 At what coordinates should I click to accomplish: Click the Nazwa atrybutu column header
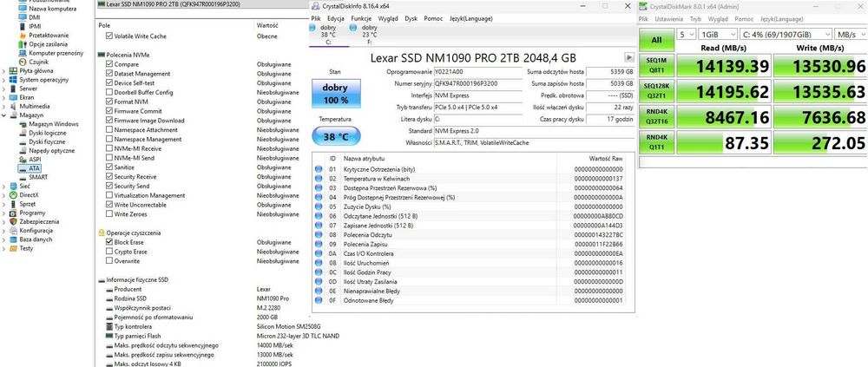[364, 158]
